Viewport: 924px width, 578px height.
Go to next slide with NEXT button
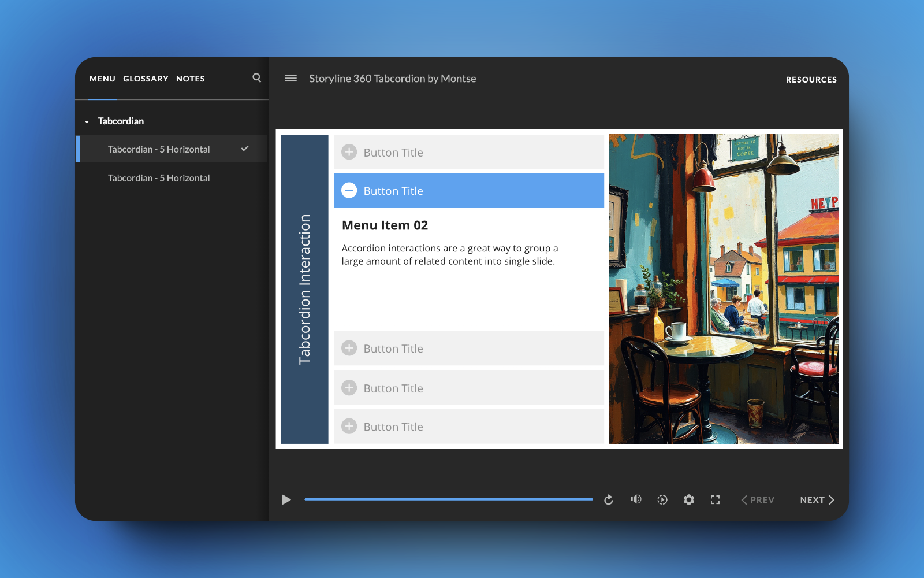(817, 500)
